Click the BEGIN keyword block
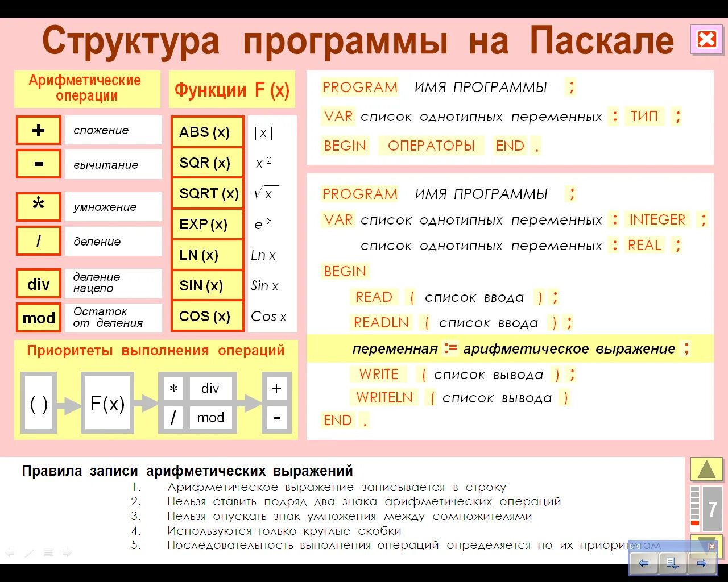The width and height of the screenshot is (728, 582). pyautogui.click(x=344, y=145)
